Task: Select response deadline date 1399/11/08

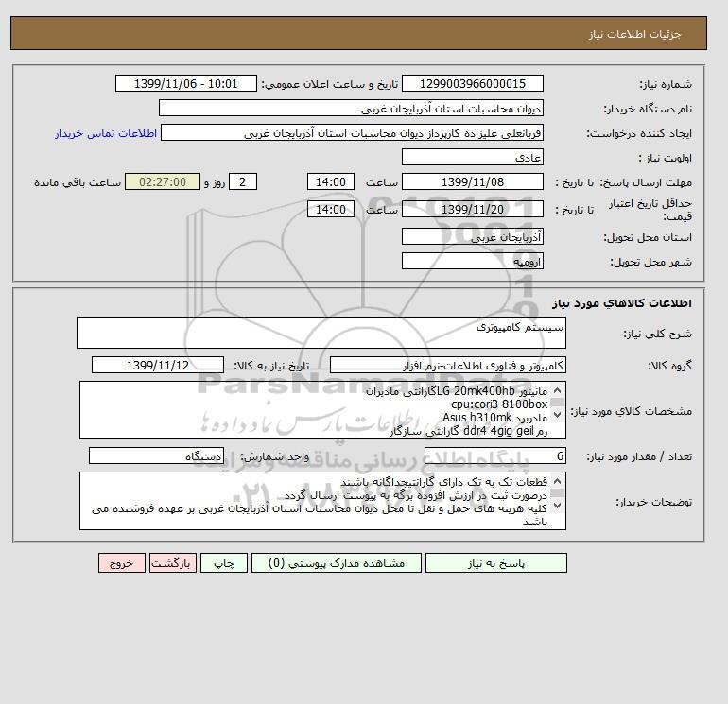Action: point(472,182)
